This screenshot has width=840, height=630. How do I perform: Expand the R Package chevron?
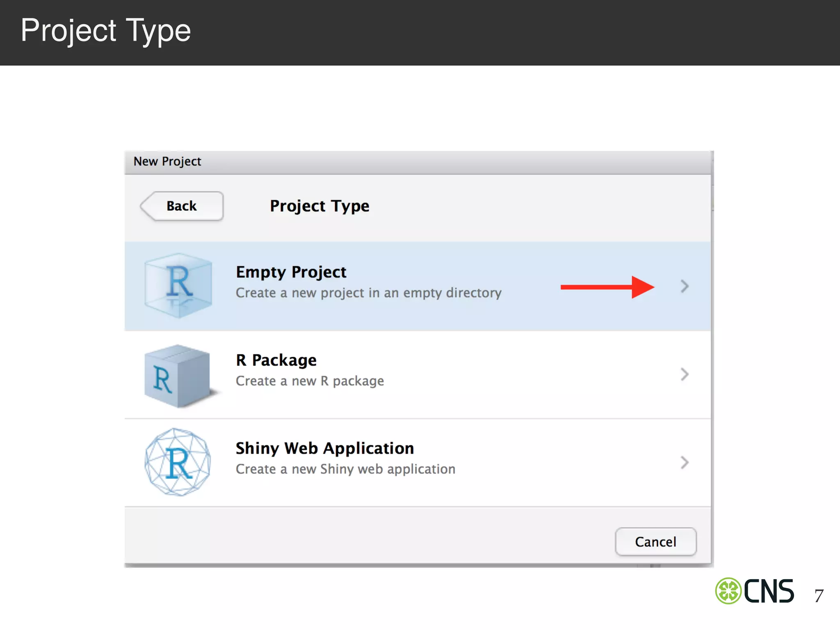coord(684,374)
